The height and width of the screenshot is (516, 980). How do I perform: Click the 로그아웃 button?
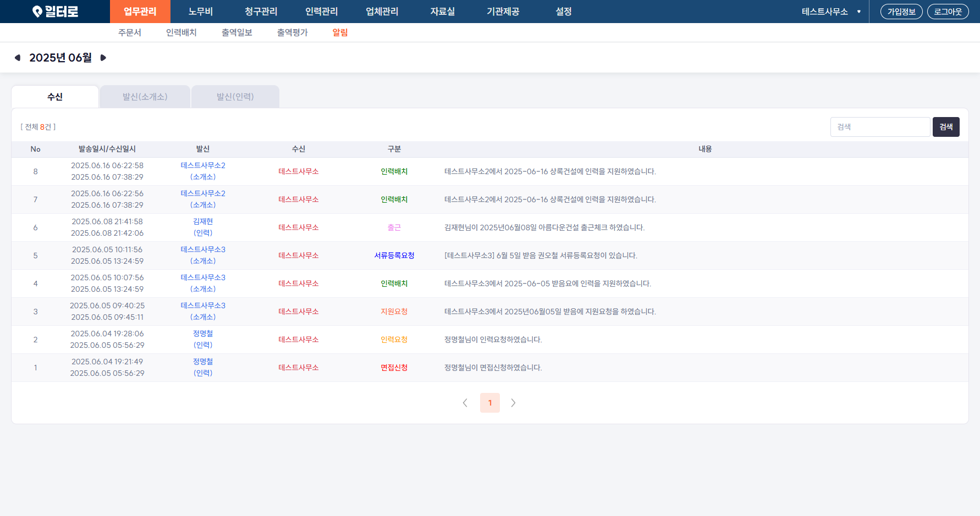coord(948,12)
